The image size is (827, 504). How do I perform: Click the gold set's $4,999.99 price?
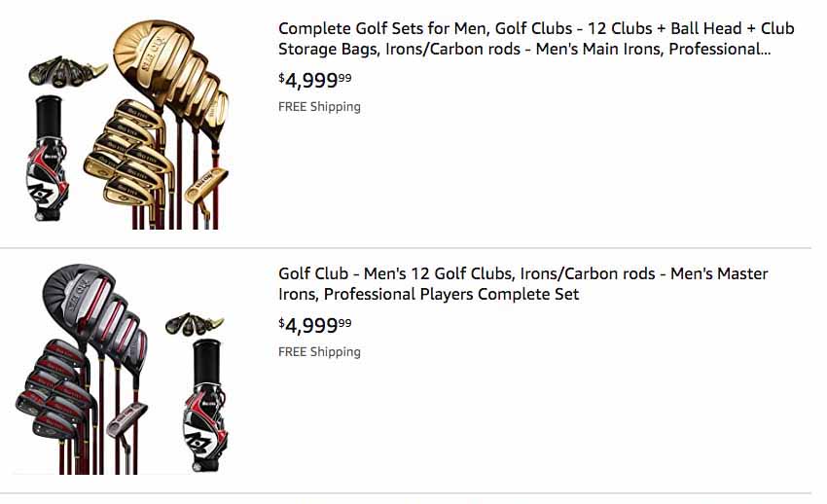[315, 80]
